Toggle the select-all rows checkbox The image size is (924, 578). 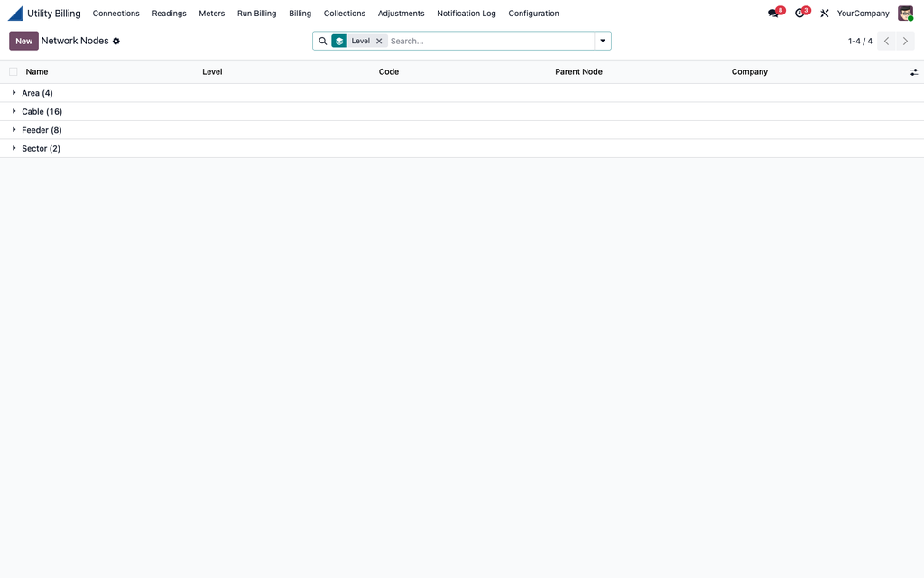(x=13, y=72)
